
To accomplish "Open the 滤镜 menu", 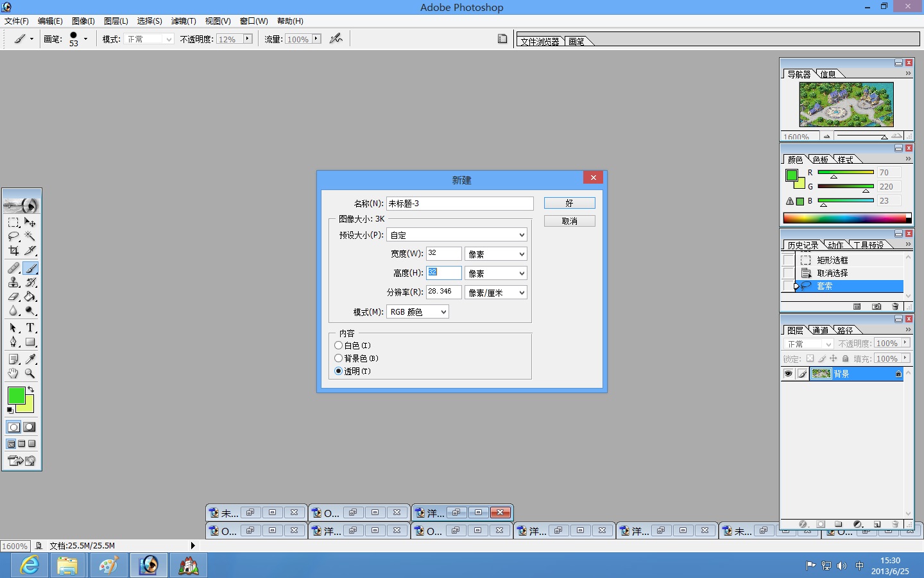I will pos(184,21).
